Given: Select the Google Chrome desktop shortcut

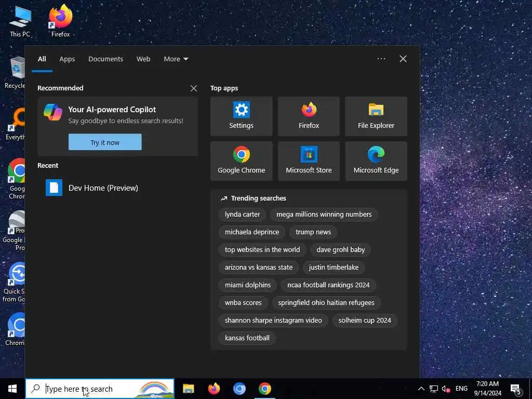Looking at the screenshot, I should pos(16,179).
